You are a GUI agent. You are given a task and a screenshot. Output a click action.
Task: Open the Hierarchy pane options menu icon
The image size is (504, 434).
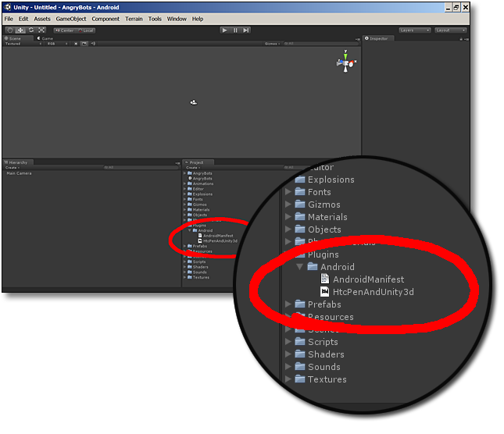(x=177, y=163)
